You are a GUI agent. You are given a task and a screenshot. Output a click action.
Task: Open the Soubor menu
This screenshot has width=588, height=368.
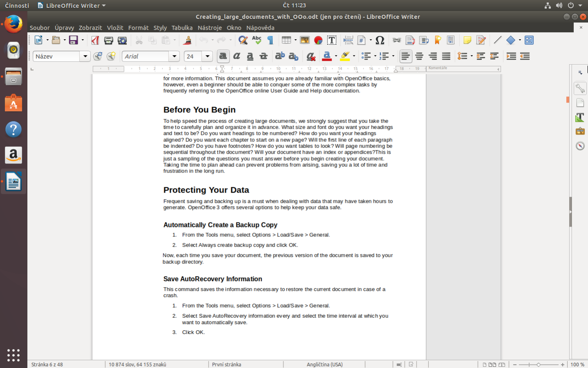(40, 28)
